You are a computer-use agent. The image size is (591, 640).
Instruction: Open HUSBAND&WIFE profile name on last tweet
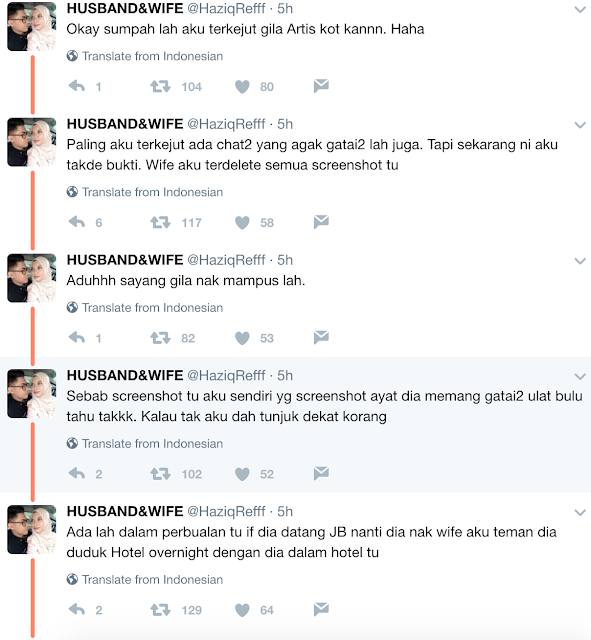coord(125,511)
